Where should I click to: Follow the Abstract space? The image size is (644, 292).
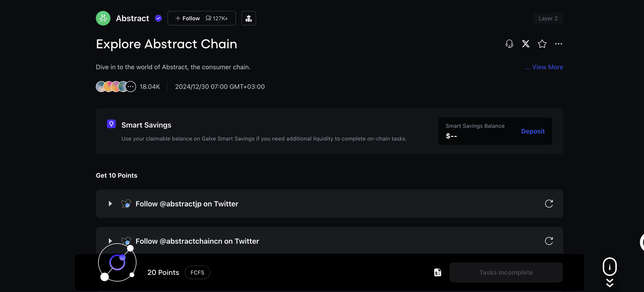tap(188, 18)
